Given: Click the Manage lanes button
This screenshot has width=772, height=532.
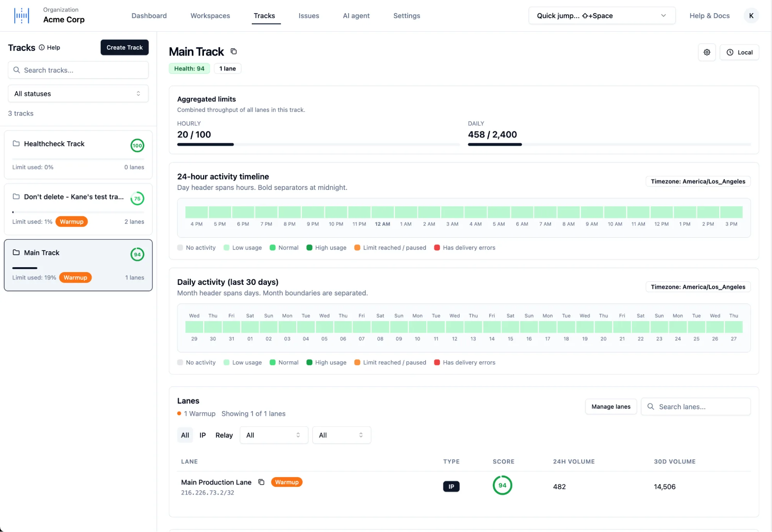Looking at the screenshot, I should [611, 407].
